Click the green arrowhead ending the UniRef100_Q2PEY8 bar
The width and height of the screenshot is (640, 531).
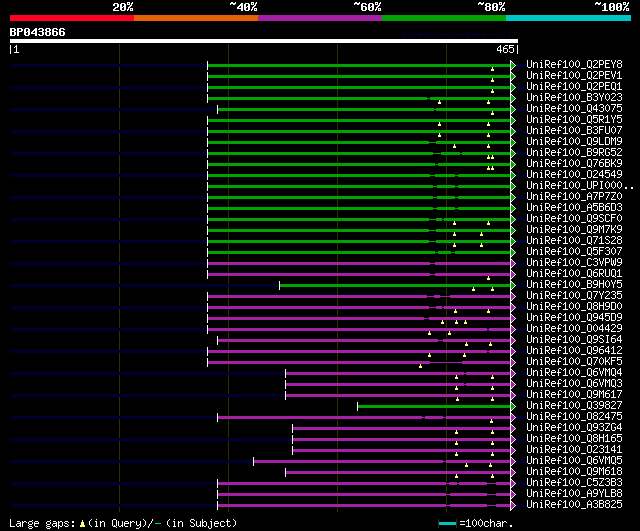513,65
